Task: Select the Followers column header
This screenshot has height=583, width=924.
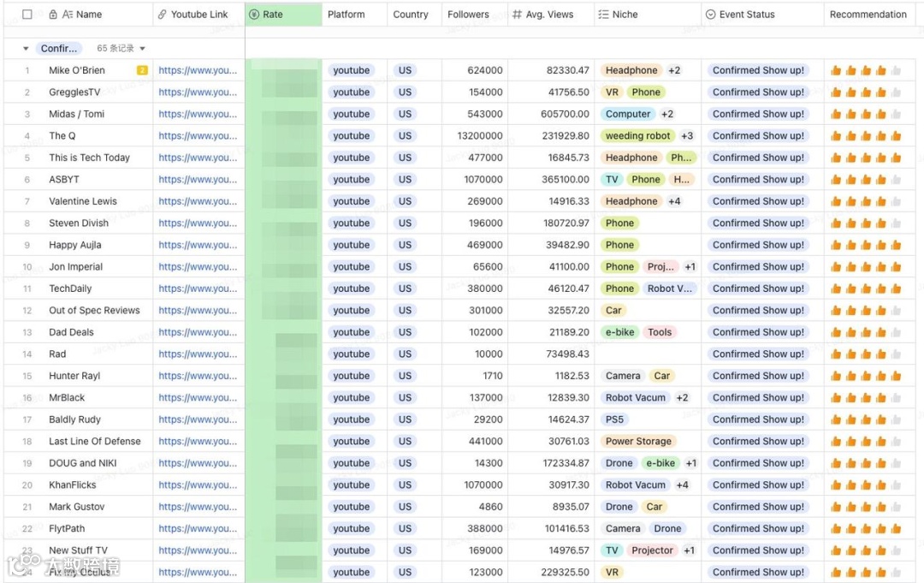Action: click(x=468, y=15)
